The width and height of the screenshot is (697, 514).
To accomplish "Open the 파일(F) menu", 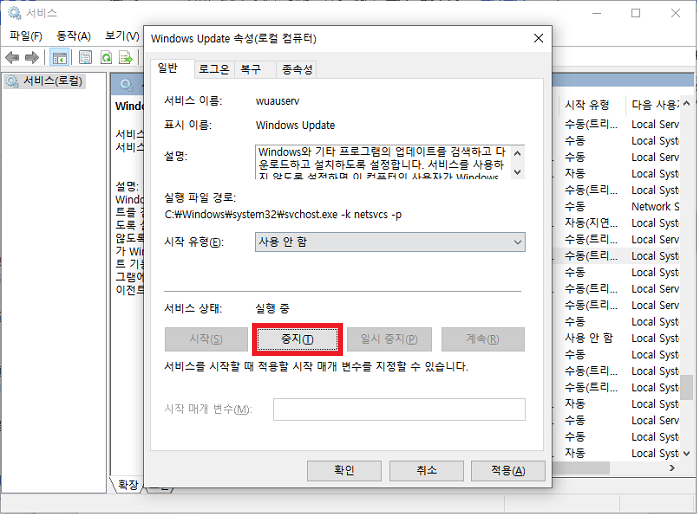I will (x=26, y=36).
